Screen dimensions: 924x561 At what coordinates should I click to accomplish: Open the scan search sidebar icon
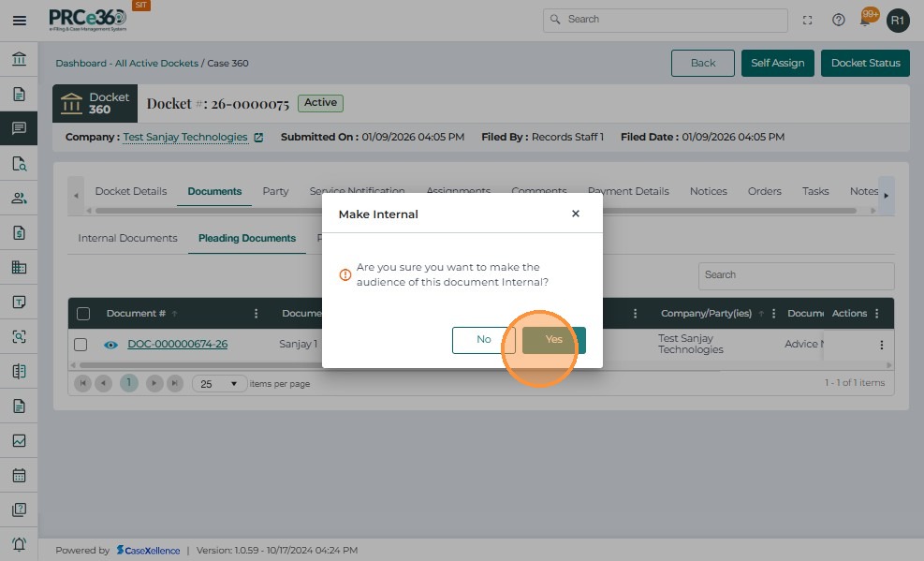[x=19, y=336]
